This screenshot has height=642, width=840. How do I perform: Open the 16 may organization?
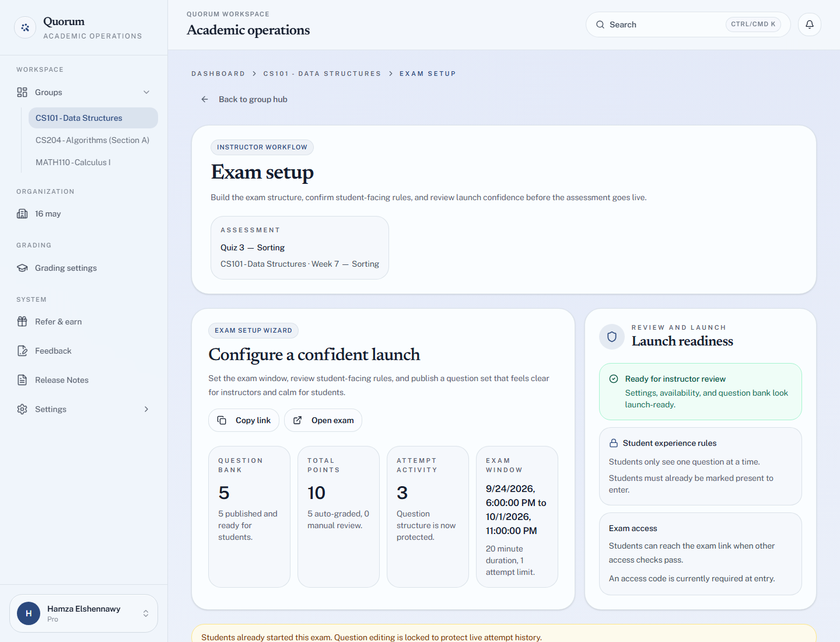(84, 214)
